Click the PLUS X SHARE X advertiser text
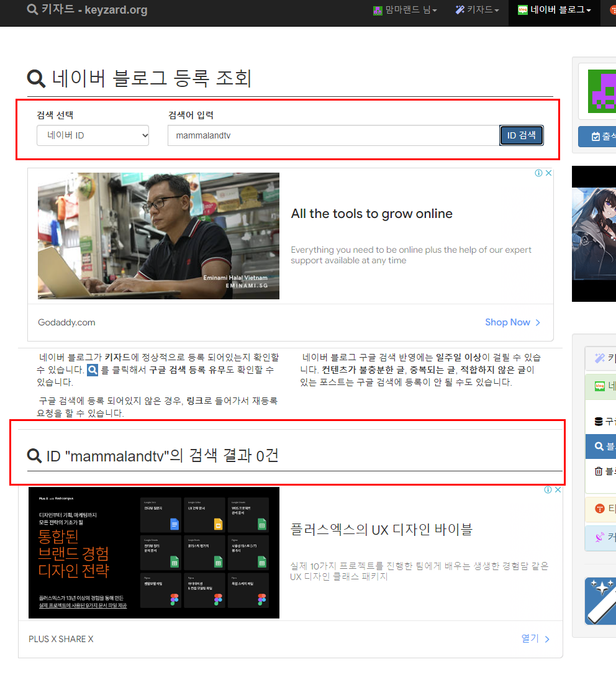This screenshot has height=680, width=616. [x=61, y=639]
